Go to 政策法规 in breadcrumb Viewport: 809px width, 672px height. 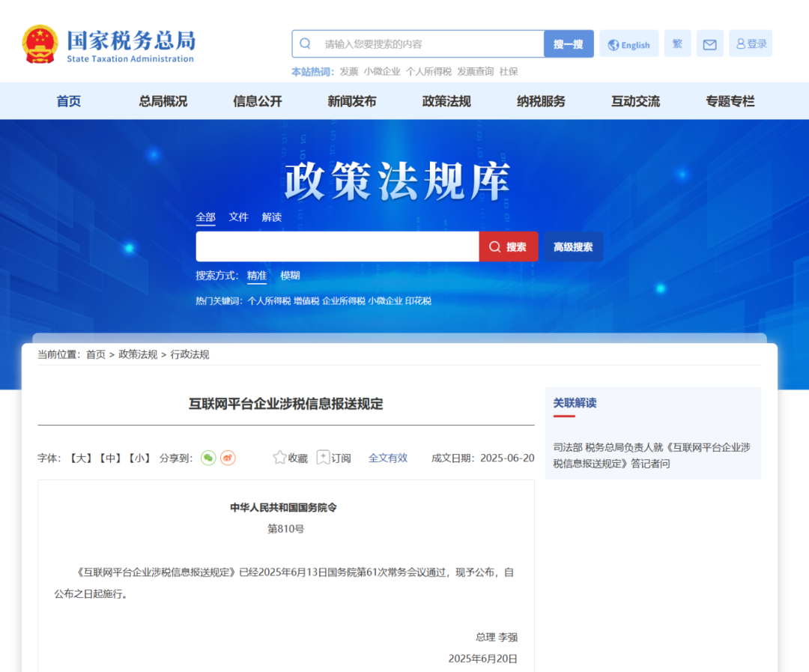[x=138, y=354]
